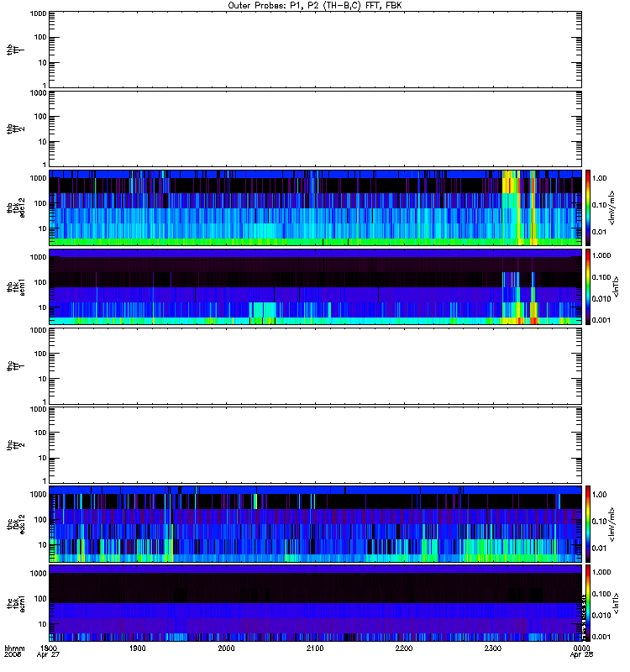Click the thc fbk scm1 spectrogram panel
This screenshot has width=630, height=672.
coord(315,603)
